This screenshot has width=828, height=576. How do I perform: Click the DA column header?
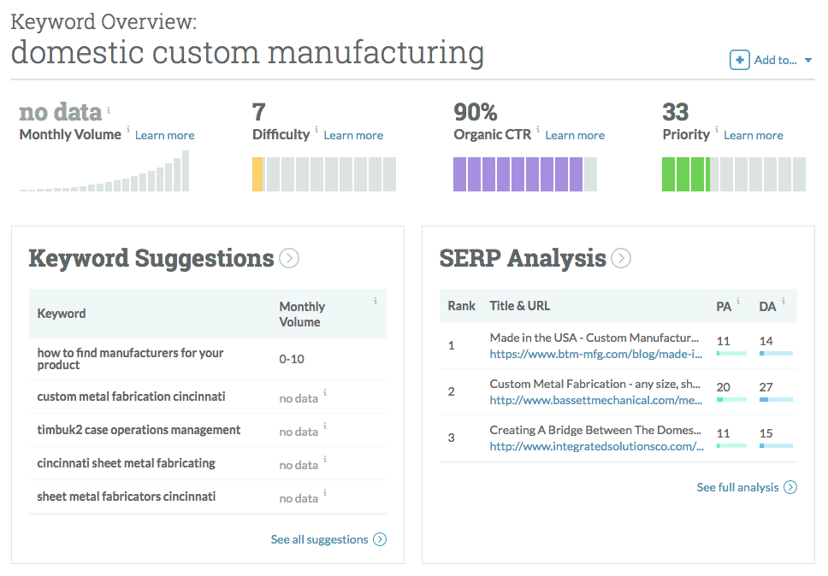coord(768,307)
